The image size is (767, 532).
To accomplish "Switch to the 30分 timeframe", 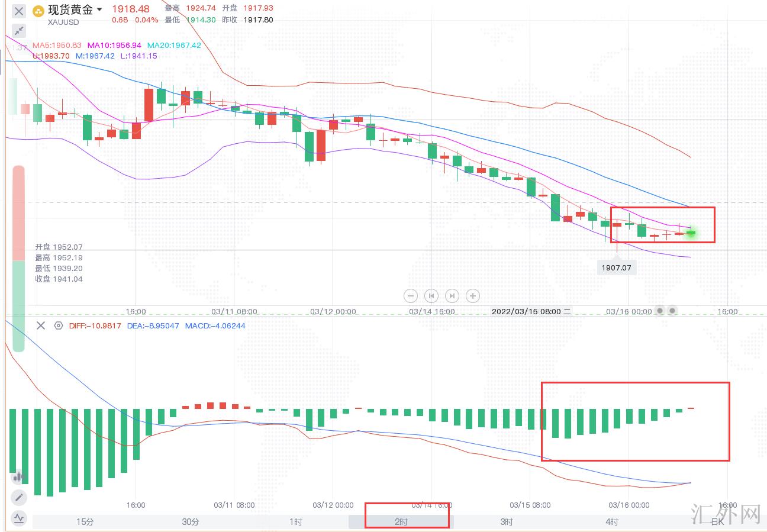I will (190, 521).
